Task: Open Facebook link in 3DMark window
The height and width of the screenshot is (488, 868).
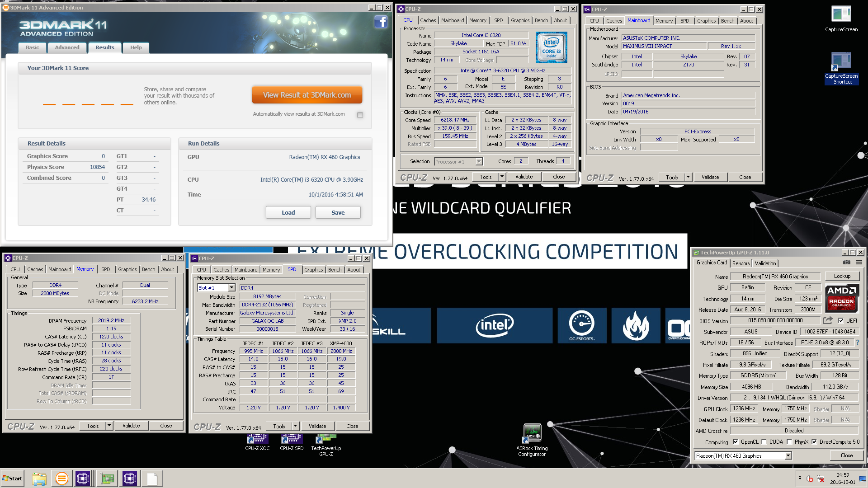Action: pos(381,21)
